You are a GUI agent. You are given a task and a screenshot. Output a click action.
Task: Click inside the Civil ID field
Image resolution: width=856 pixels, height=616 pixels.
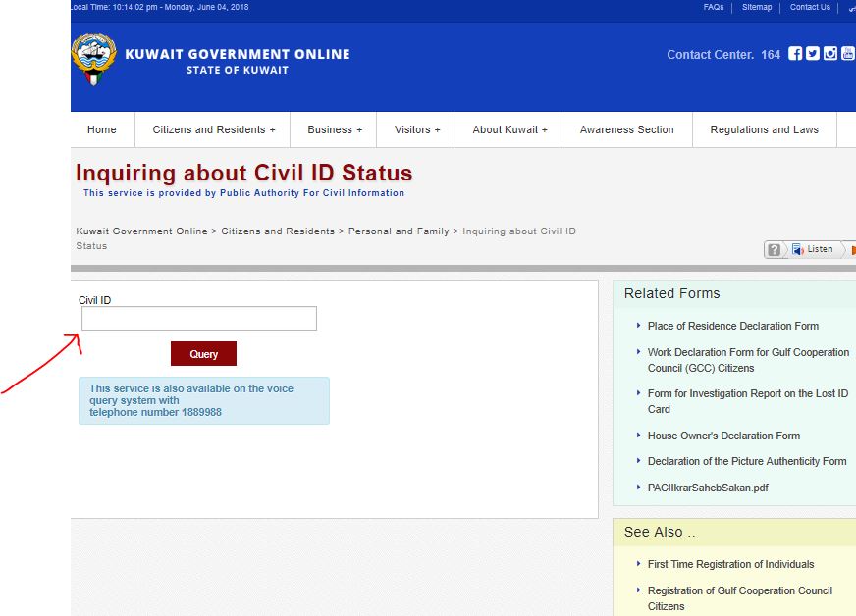(199, 318)
